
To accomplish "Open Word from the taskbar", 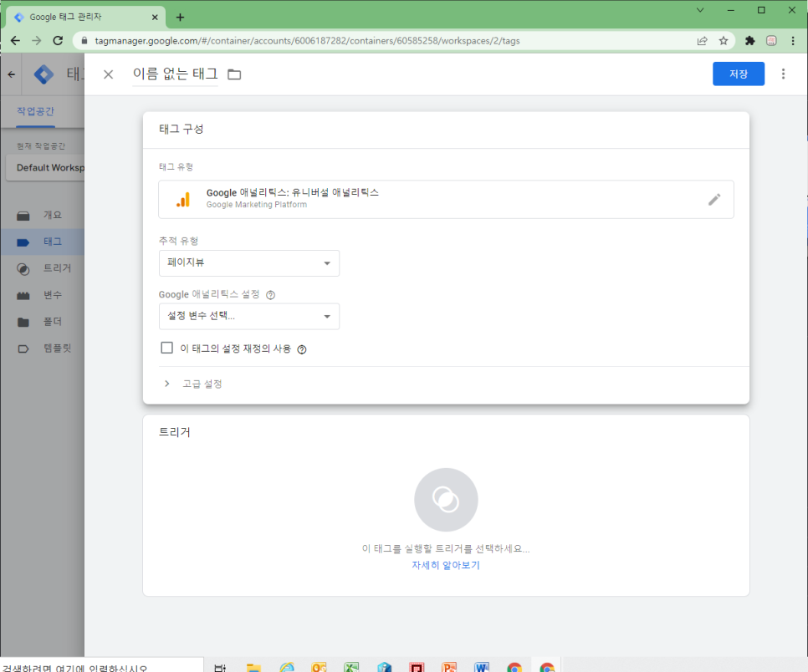I will (482, 667).
